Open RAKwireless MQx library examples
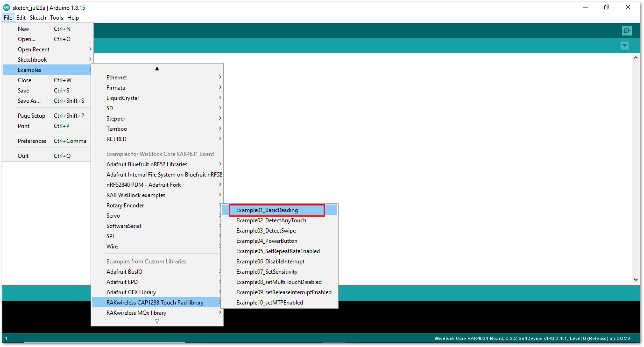Viewport: 644px width, 347px height. click(x=157, y=313)
